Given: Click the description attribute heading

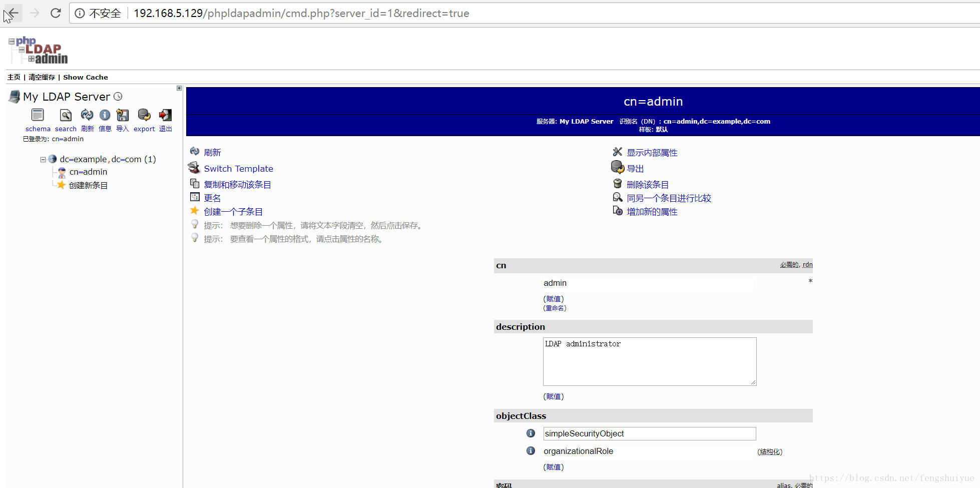Looking at the screenshot, I should point(521,327).
